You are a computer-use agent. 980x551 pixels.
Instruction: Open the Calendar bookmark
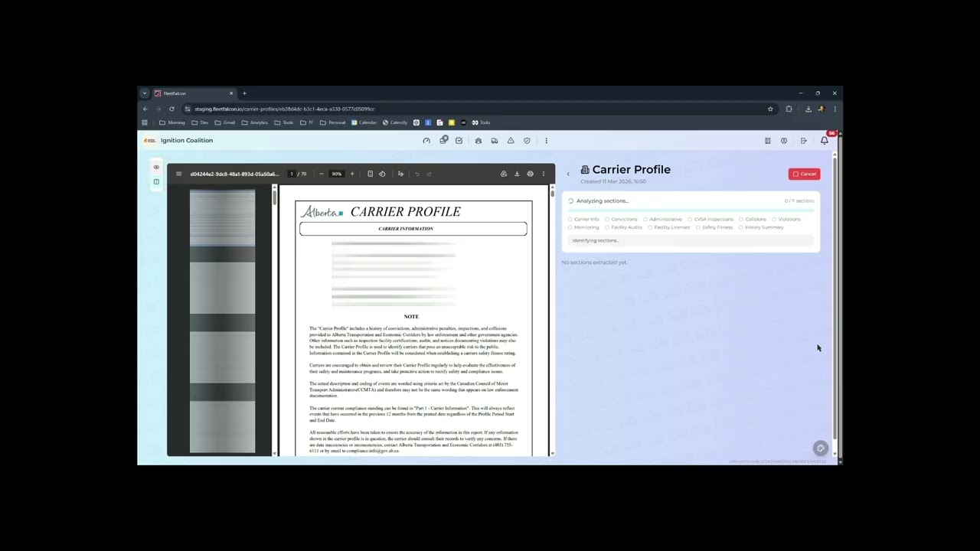coord(364,122)
